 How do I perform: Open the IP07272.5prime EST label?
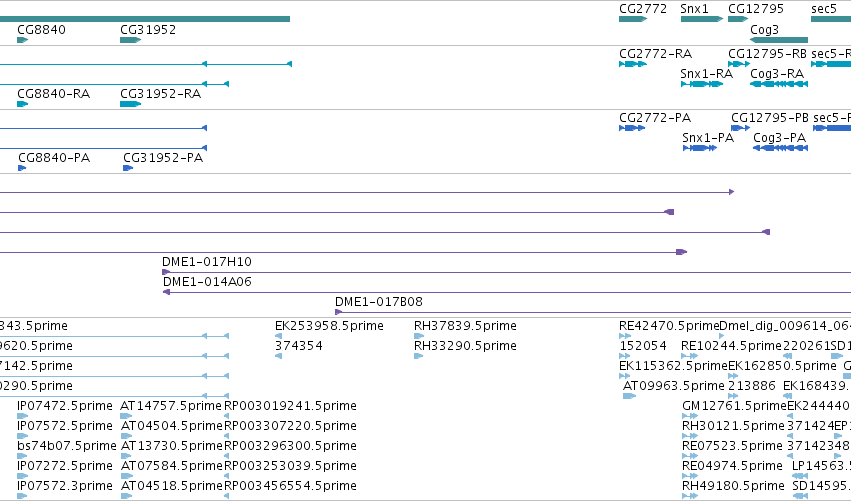(65, 466)
